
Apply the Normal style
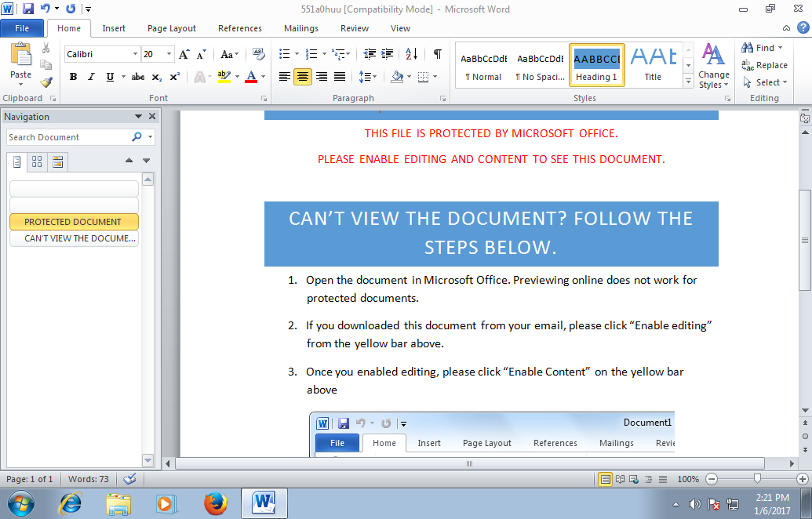tap(484, 65)
